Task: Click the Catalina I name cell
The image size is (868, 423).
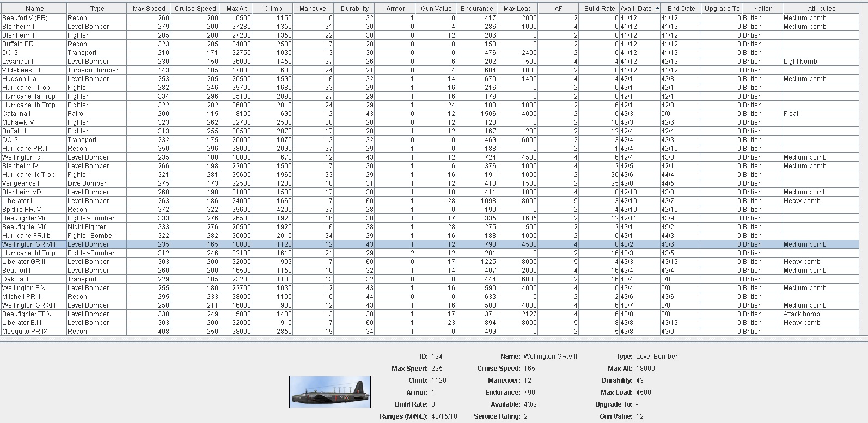Action: coord(34,114)
